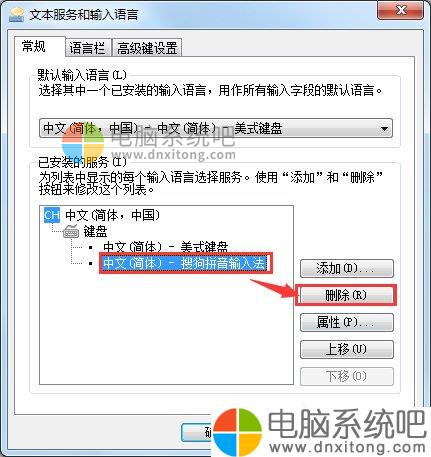This screenshot has width=431, height=457.
Task: Click the 添加(D)... button
Action: (x=347, y=268)
